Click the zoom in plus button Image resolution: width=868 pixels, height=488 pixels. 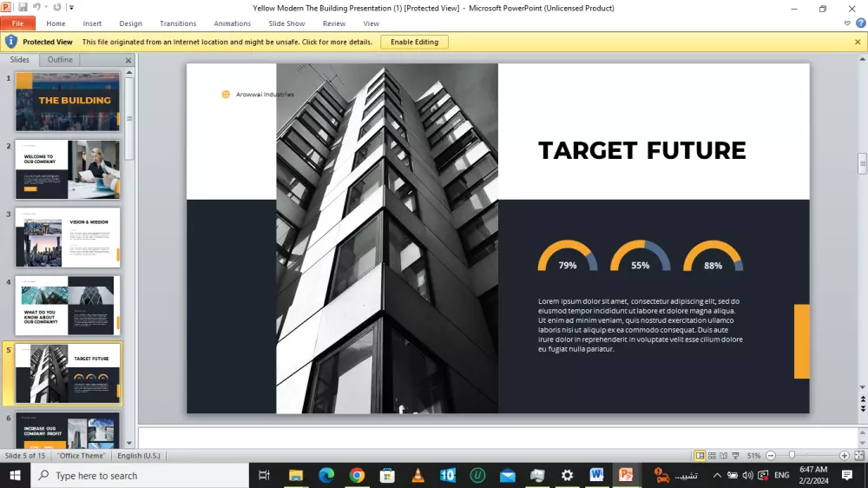[845, 456]
